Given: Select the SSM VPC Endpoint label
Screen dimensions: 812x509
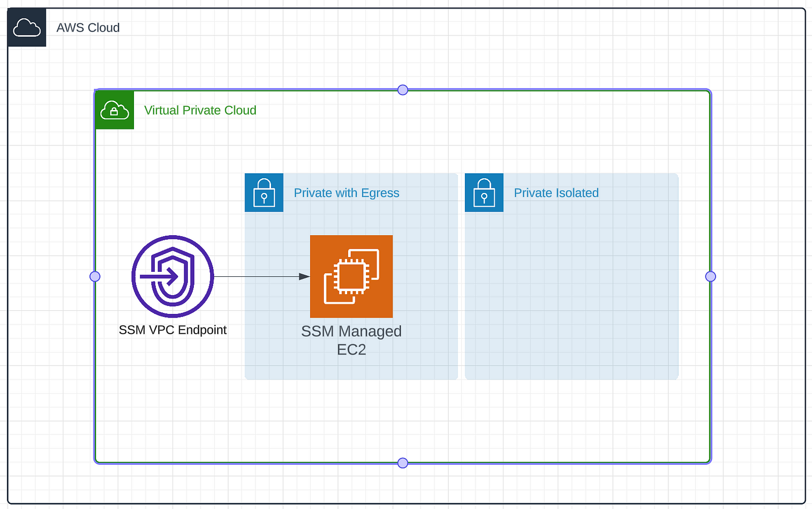Looking at the screenshot, I should click(x=173, y=330).
